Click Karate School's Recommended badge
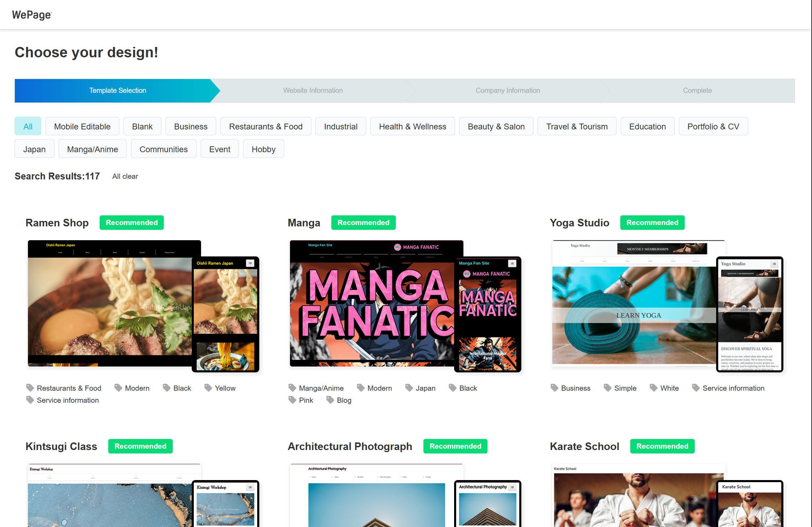Viewport: 812px width, 527px height. [x=662, y=446]
